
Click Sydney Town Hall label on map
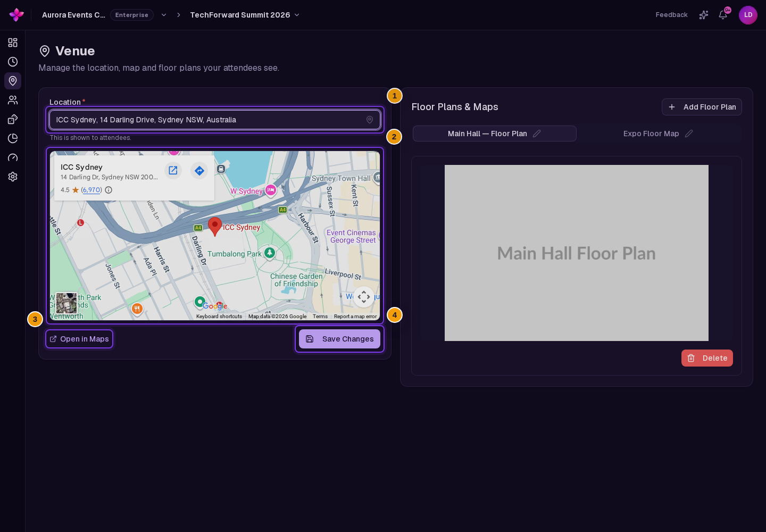[x=341, y=178]
